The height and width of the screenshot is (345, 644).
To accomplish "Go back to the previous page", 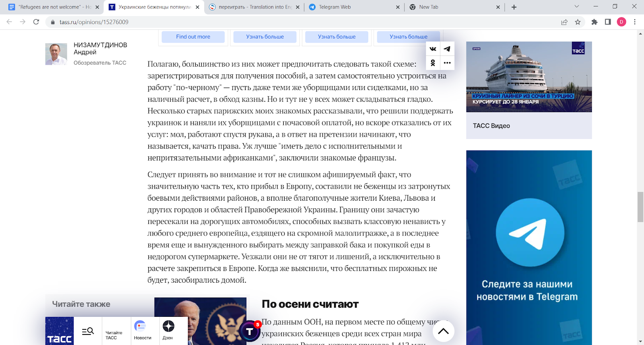I will tap(9, 22).
